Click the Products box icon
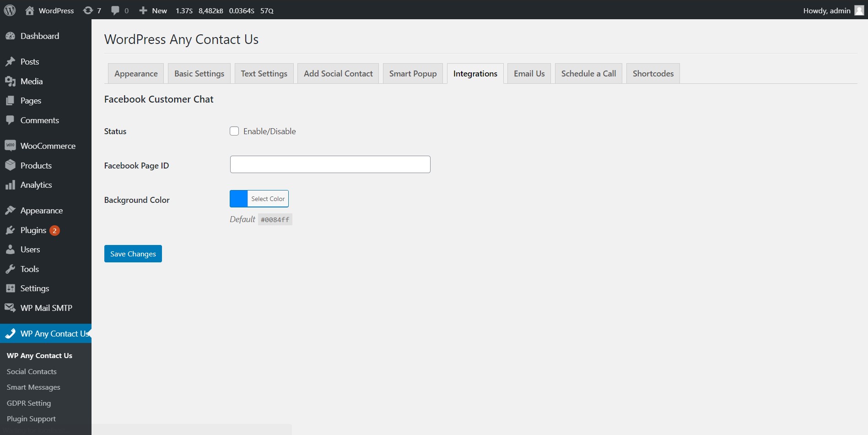 10,165
